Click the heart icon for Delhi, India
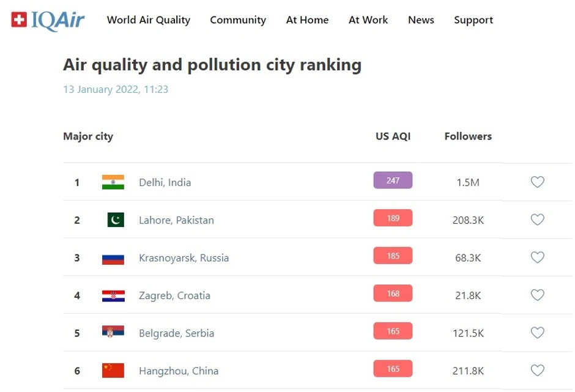 click(x=538, y=182)
